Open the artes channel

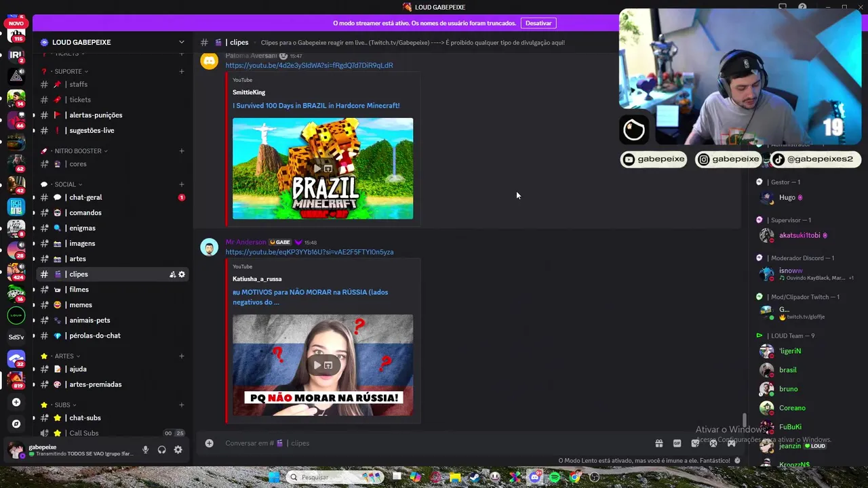coord(113,259)
